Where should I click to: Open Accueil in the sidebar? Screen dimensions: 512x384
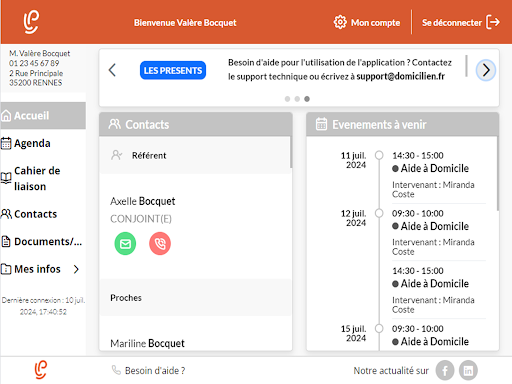(43, 116)
